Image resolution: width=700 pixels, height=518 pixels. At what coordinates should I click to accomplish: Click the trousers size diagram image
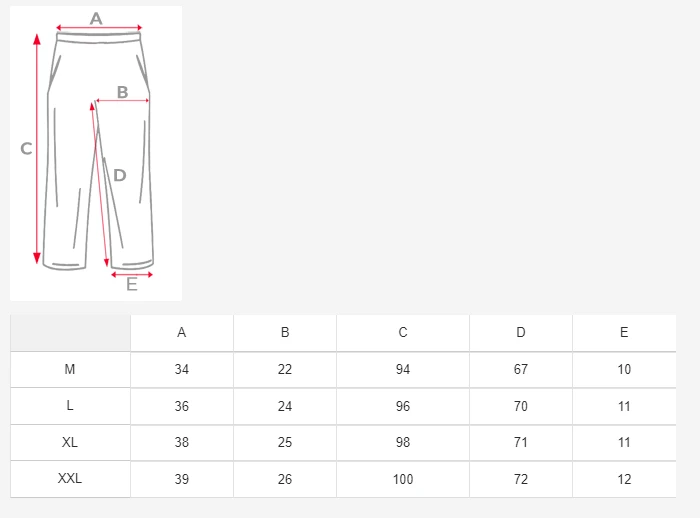click(96, 153)
